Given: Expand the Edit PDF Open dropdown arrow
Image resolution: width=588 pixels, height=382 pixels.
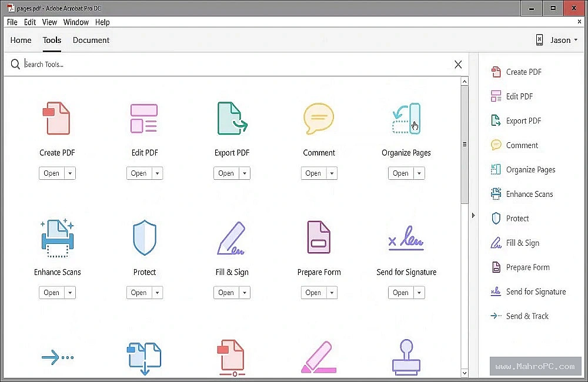Looking at the screenshot, I should point(157,173).
